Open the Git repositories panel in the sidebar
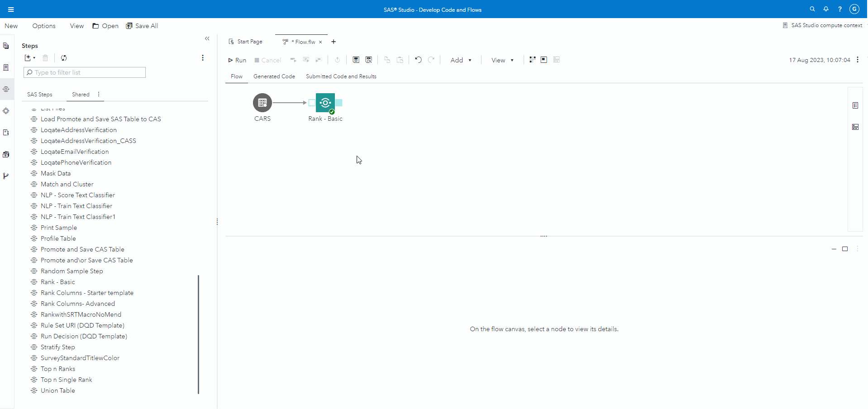 [6, 176]
